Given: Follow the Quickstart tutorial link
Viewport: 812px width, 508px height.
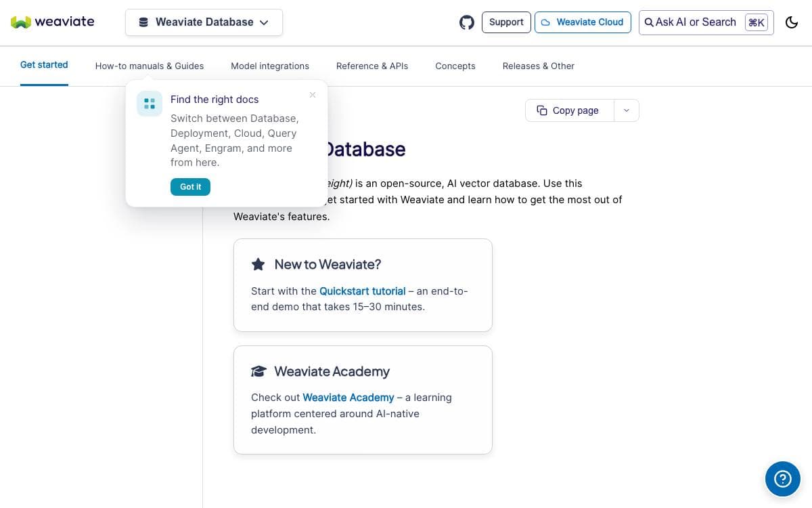Looking at the screenshot, I should (x=362, y=291).
